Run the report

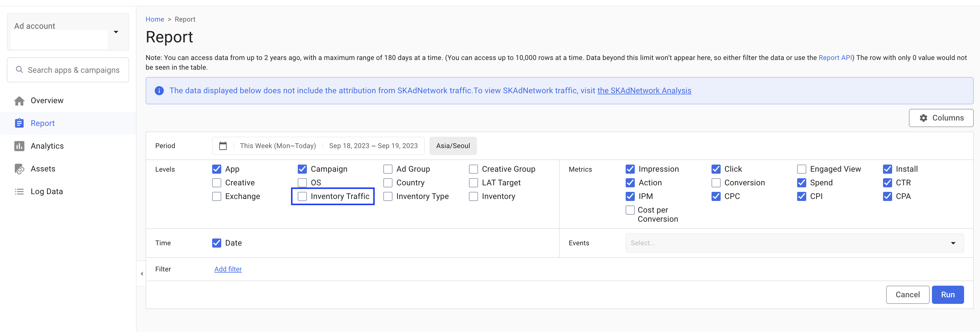tap(948, 295)
